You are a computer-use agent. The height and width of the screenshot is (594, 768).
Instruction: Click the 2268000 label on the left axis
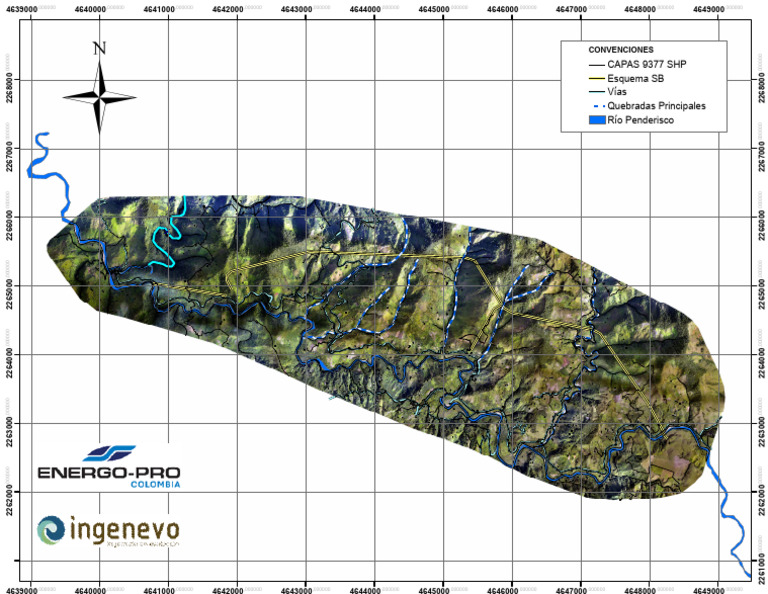click(10, 88)
